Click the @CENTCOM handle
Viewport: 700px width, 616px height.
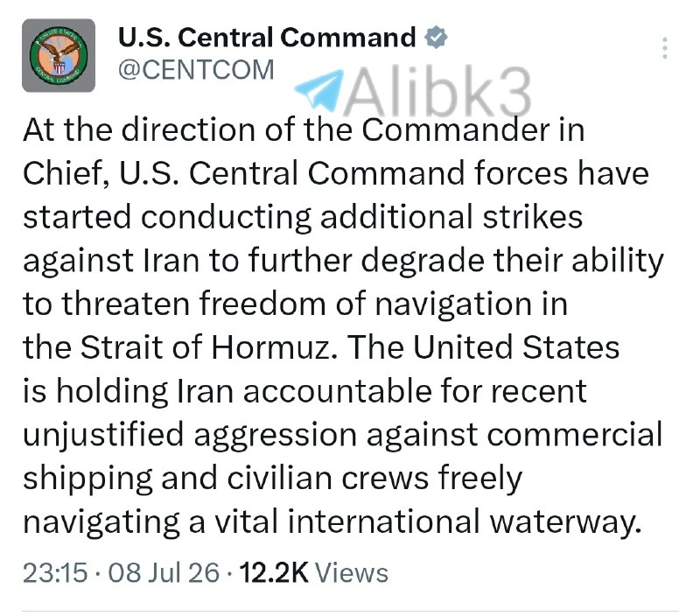(x=196, y=70)
